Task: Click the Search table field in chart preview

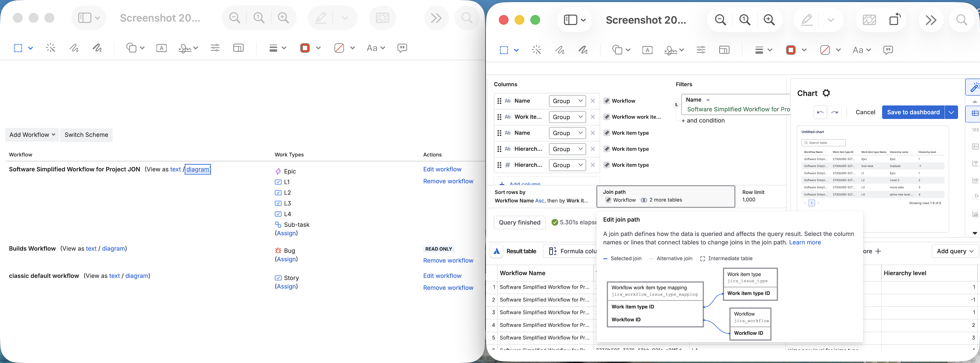Action: (823, 143)
